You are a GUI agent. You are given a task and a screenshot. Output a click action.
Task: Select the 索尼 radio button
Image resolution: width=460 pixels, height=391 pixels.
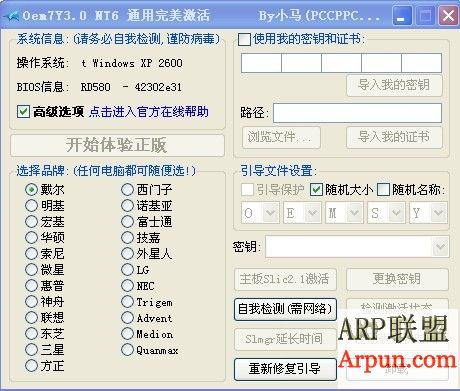(x=31, y=254)
